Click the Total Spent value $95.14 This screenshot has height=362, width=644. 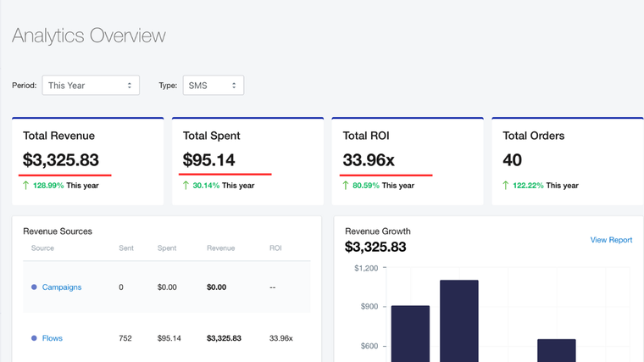[x=208, y=160]
